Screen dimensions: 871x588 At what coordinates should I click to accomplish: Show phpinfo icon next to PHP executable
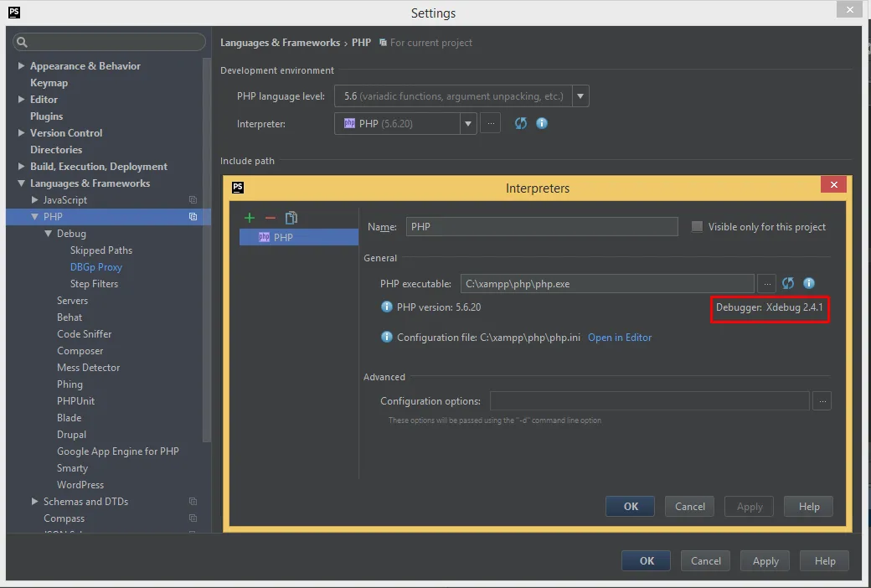pos(809,283)
